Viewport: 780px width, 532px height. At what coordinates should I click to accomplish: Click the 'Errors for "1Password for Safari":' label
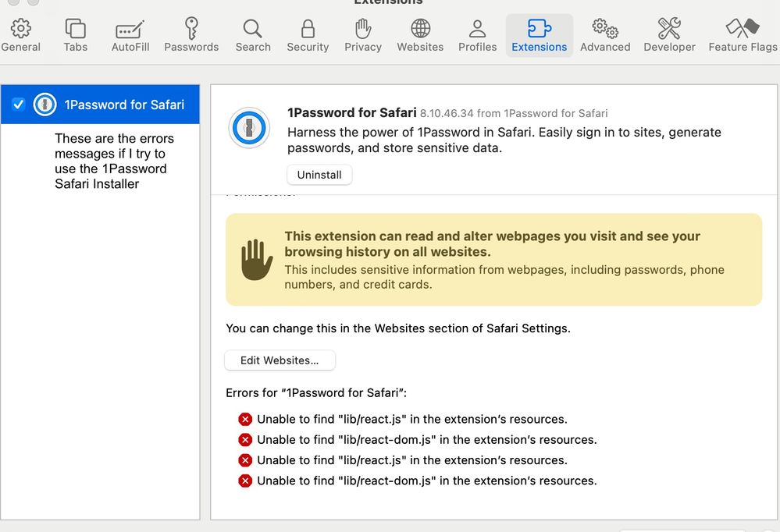(316, 393)
